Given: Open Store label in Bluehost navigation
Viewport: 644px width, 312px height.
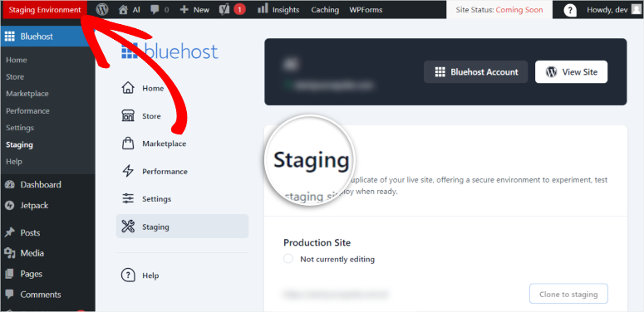Looking at the screenshot, I should (x=151, y=116).
